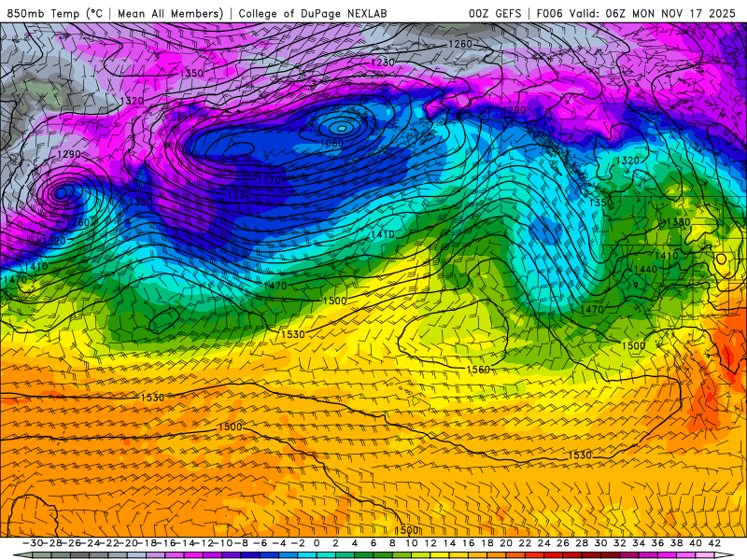Viewport: 747px width, 560px height.
Task: Click the -8 label on the color scale
Action: tap(241, 543)
